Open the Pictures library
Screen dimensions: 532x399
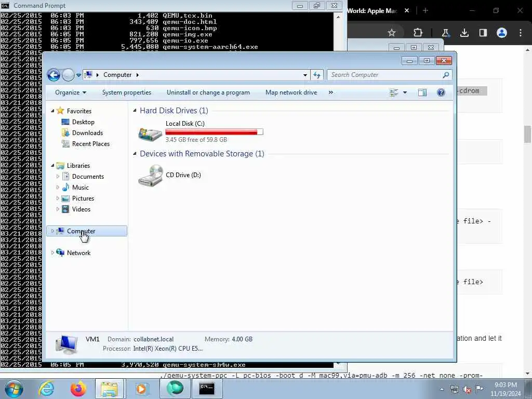[x=83, y=198]
